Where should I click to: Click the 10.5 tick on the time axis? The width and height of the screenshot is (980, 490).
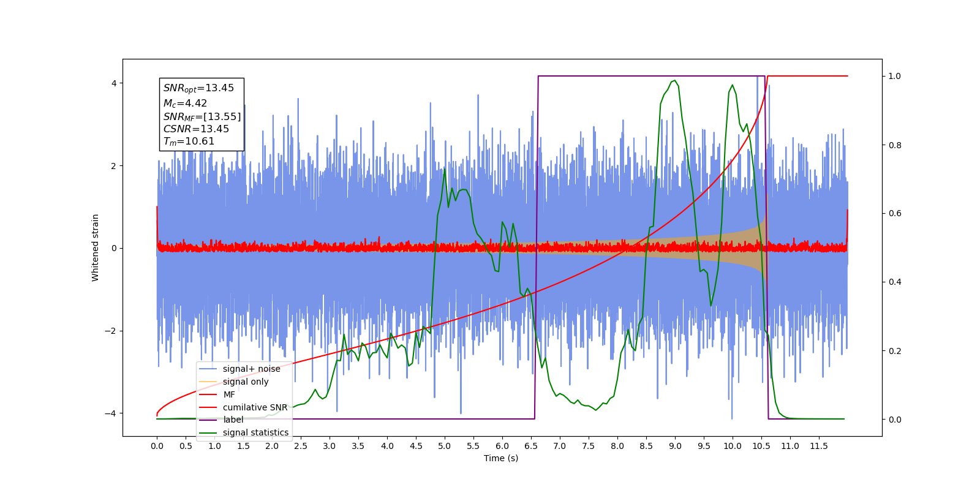[x=761, y=446]
